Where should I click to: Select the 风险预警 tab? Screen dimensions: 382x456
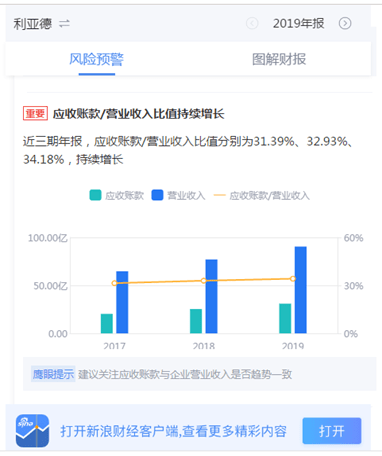coord(96,59)
